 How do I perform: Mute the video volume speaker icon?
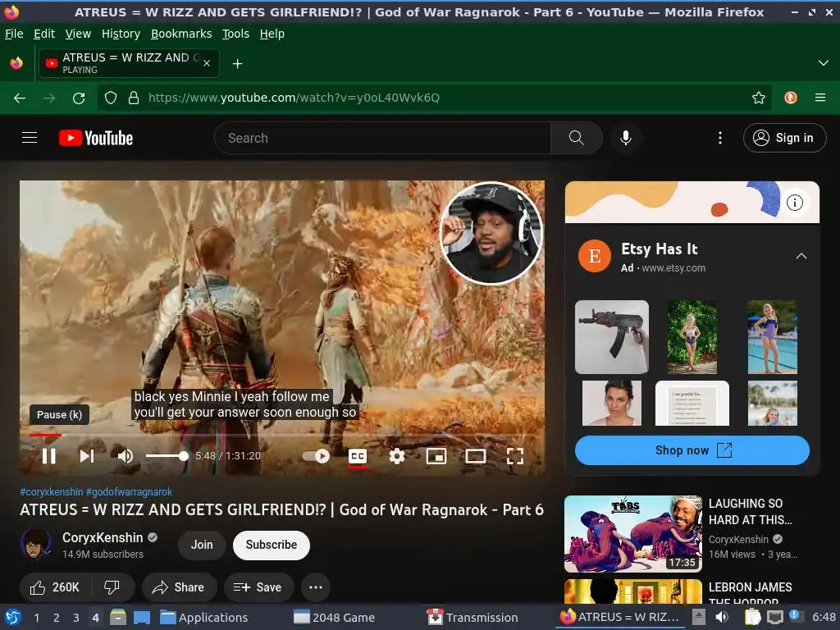pyautogui.click(x=125, y=456)
